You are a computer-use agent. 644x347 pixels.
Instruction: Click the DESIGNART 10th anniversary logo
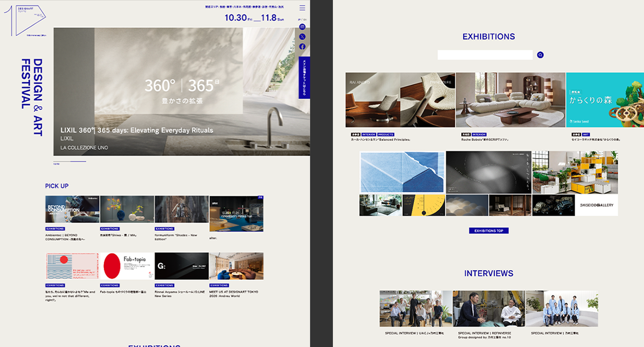[26, 20]
